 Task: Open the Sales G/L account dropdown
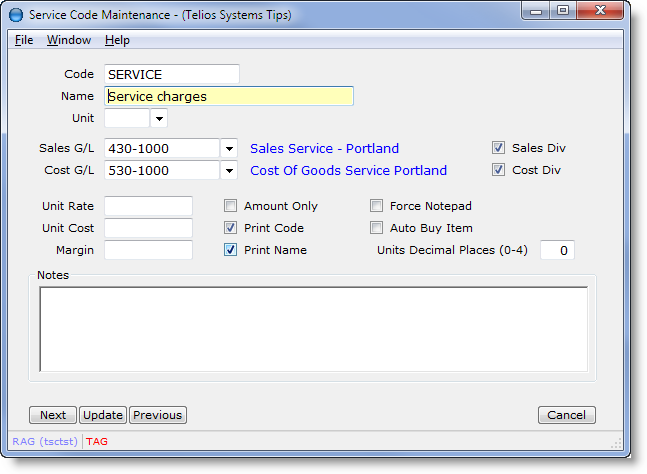coord(229,148)
